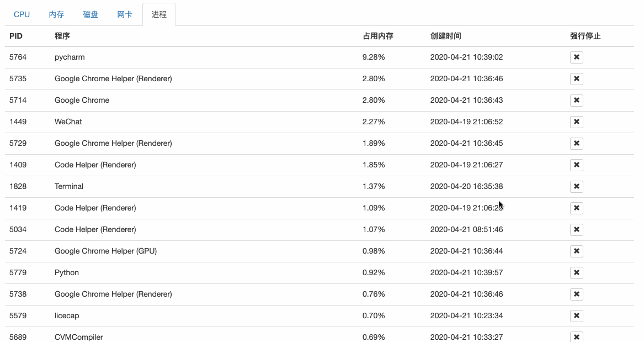The width and height of the screenshot is (644, 342).
Task: Click the 占用内存 column header
Action: (378, 36)
